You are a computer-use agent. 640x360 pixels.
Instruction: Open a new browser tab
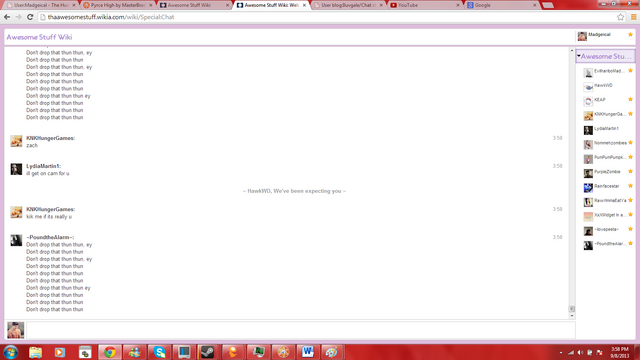(548, 5)
